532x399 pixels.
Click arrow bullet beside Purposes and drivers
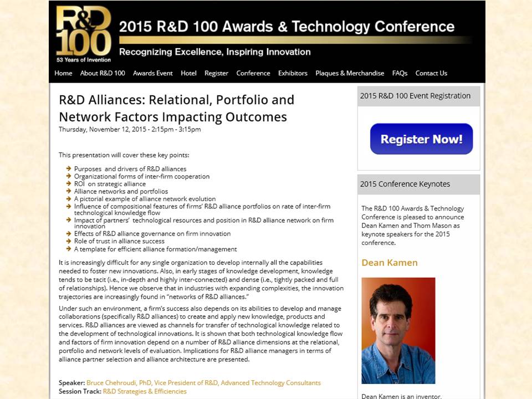click(x=69, y=168)
